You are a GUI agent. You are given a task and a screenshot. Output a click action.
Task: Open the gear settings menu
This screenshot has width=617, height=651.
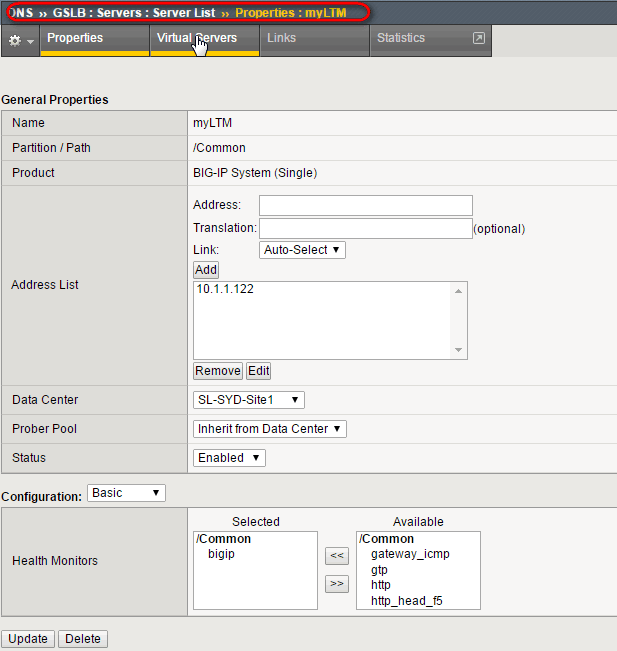click(x=20, y=40)
